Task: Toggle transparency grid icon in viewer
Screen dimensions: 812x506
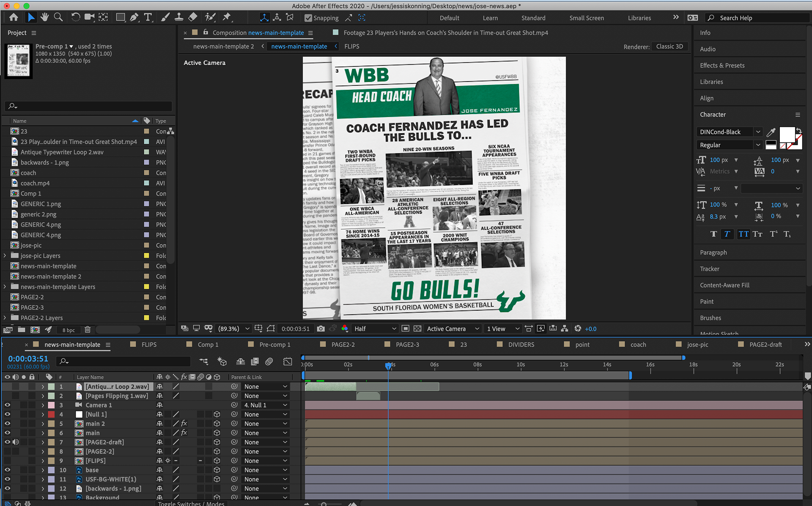Action: pos(417,328)
